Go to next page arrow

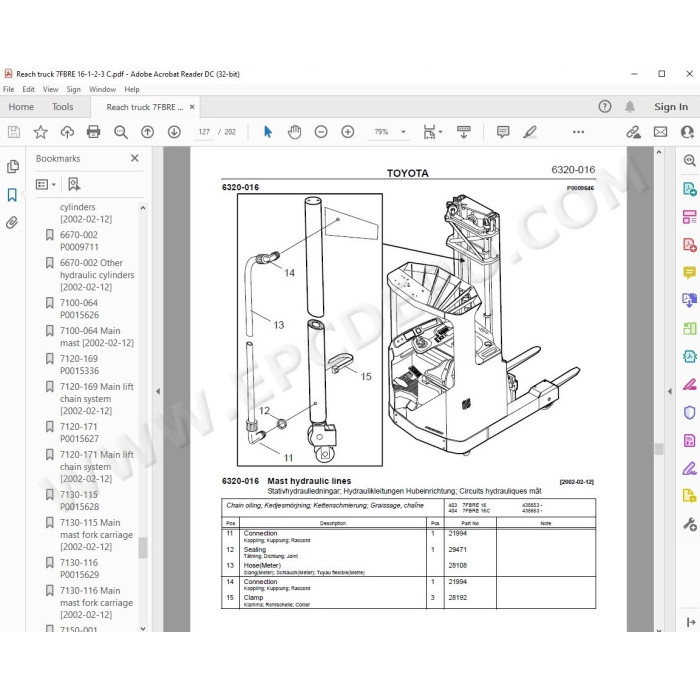174,132
